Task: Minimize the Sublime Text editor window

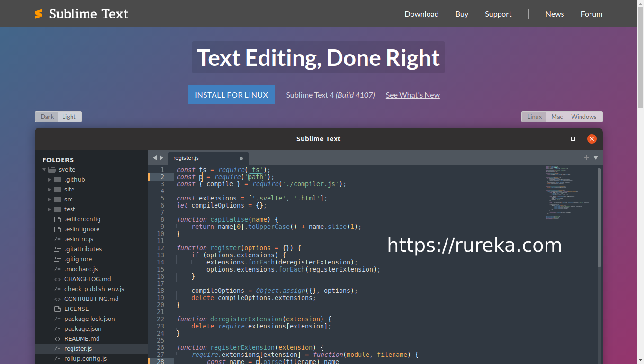Action: coord(554,139)
